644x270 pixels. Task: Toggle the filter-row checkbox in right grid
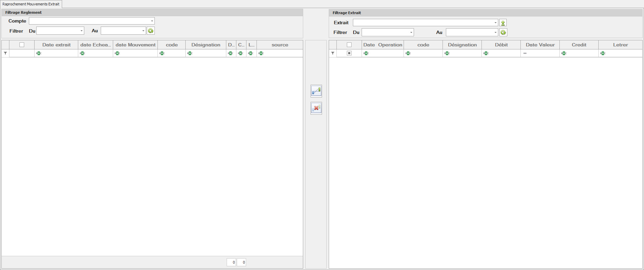click(x=349, y=53)
